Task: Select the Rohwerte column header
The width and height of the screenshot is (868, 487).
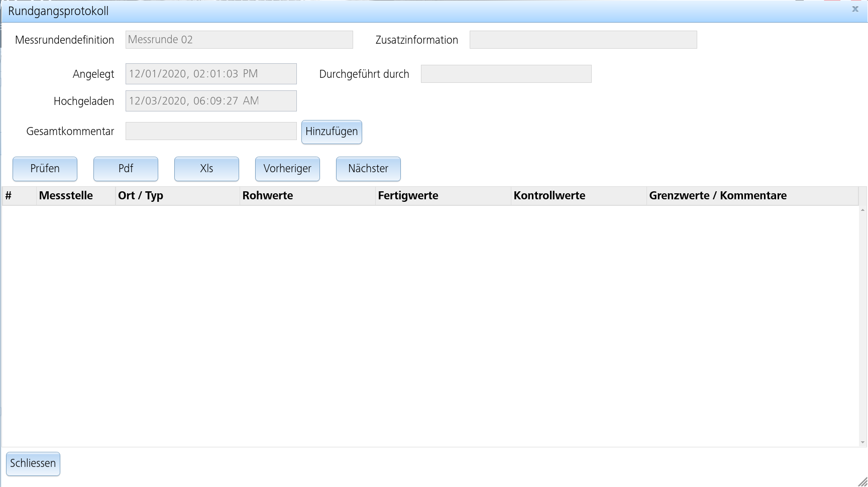Action: (268, 196)
